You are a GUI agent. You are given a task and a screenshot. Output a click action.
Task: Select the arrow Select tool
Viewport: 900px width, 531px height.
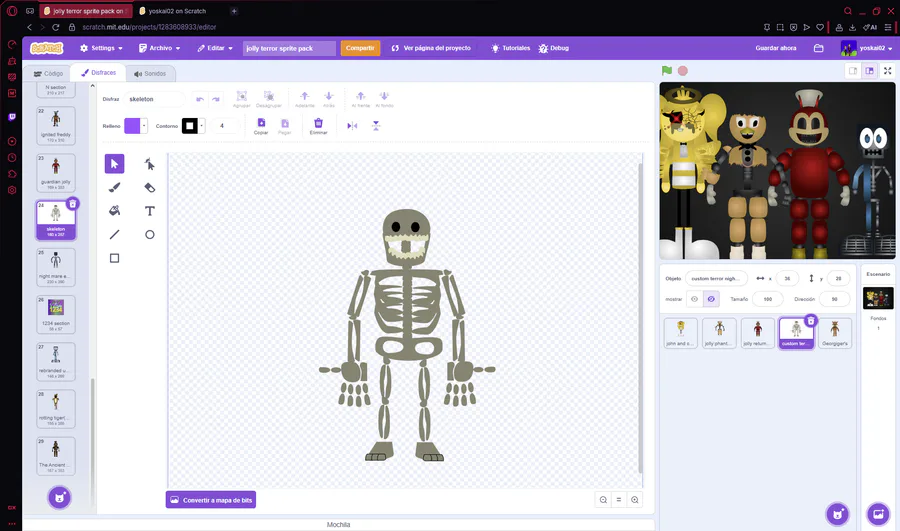[x=114, y=164]
